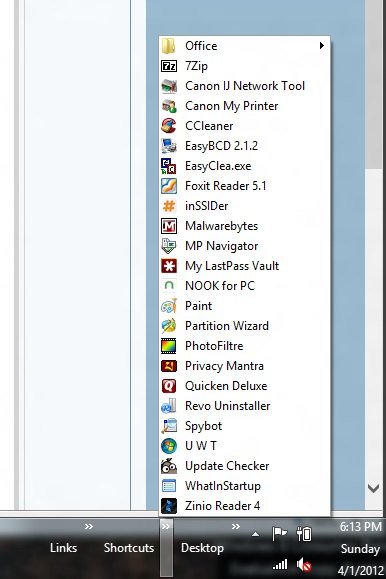Image resolution: width=386 pixels, height=579 pixels.
Task: Click the vertical scrollbar thumb
Action: coord(373,85)
